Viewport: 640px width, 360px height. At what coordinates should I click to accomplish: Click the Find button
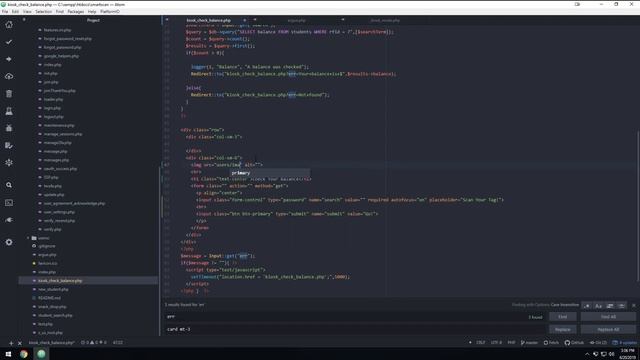562,317
